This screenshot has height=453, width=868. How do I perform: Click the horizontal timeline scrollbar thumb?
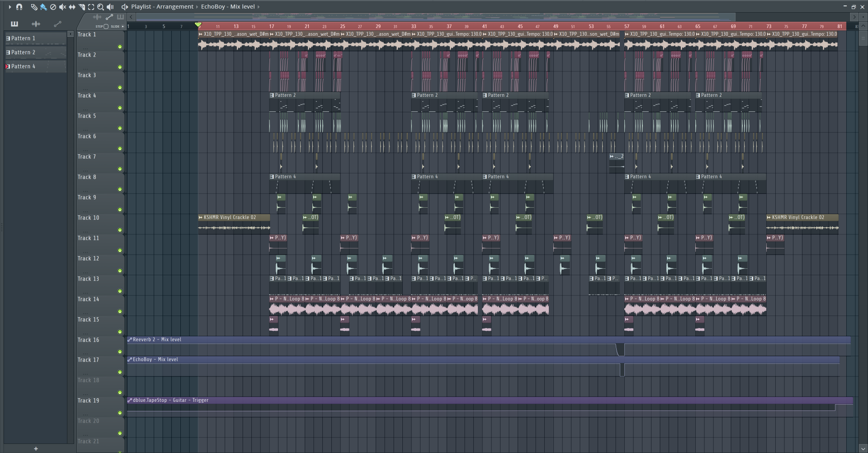(436, 17)
